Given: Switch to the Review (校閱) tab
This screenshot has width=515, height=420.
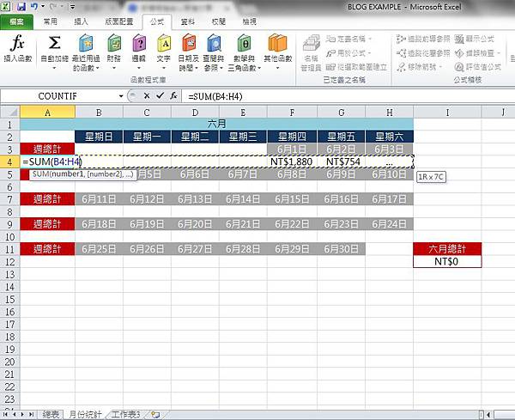Looking at the screenshot, I should tap(218, 21).
